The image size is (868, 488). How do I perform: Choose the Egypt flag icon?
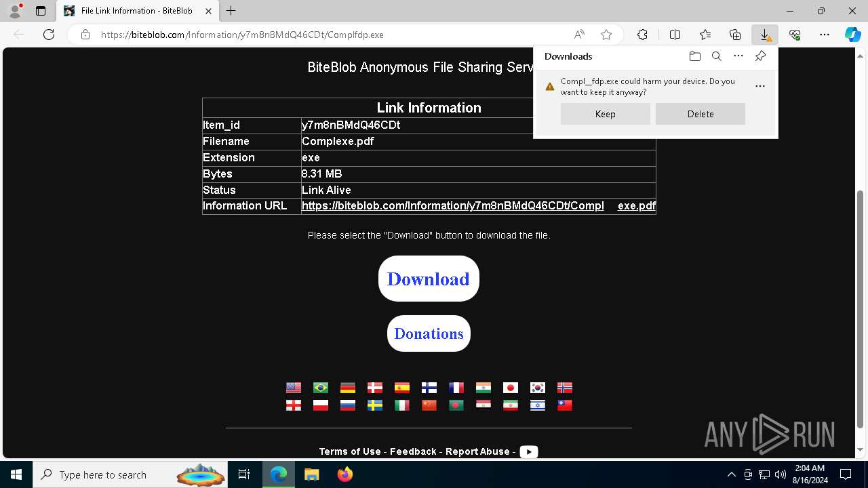click(x=484, y=405)
